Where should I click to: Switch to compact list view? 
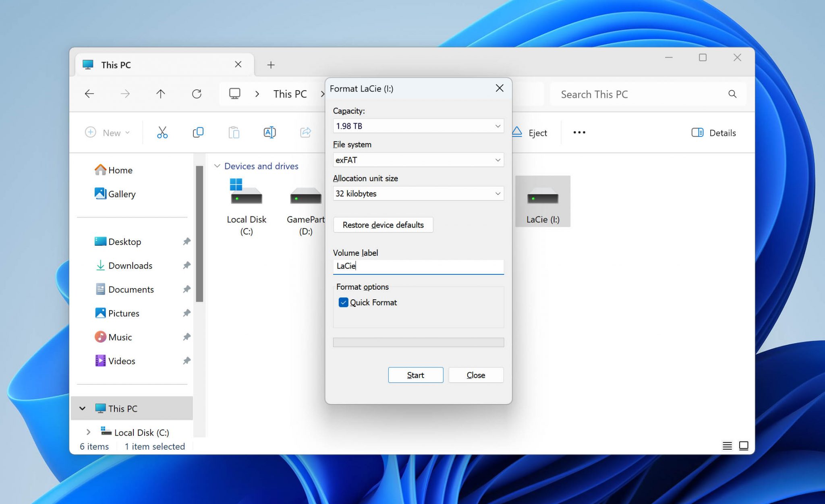tap(727, 446)
